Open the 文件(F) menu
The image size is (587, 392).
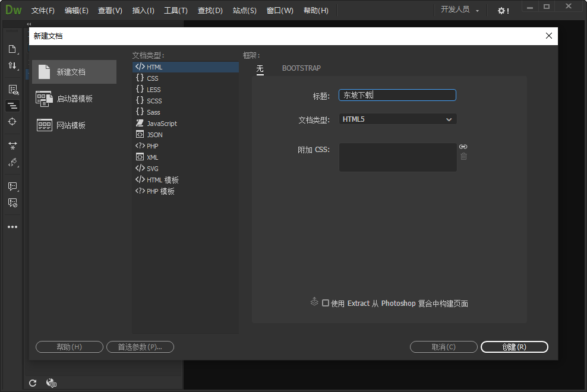(x=43, y=11)
